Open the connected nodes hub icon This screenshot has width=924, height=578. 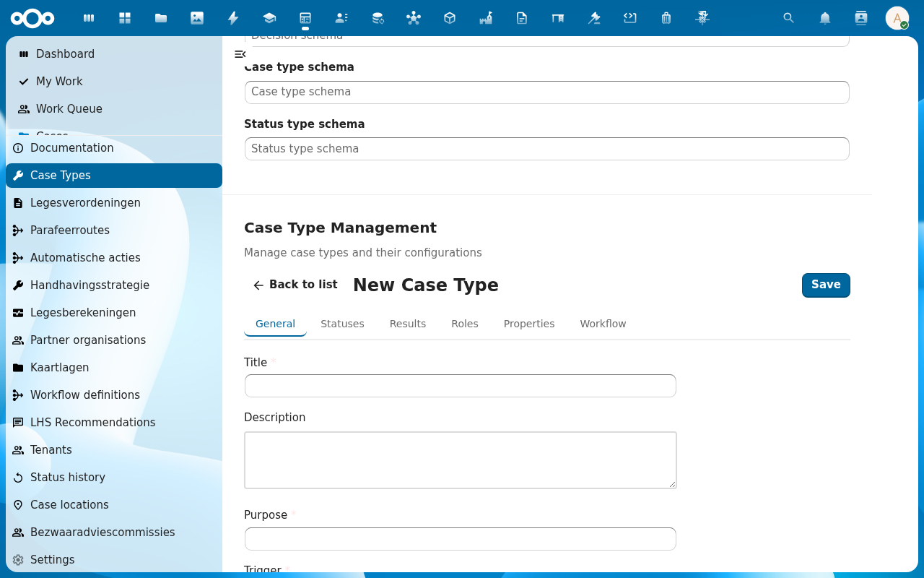point(414,18)
